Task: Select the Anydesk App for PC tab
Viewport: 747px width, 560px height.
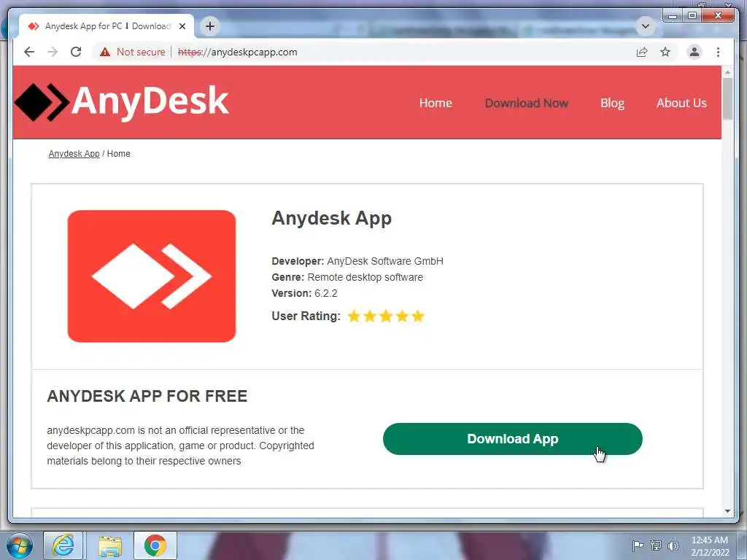Action: (x=107, y=26)
